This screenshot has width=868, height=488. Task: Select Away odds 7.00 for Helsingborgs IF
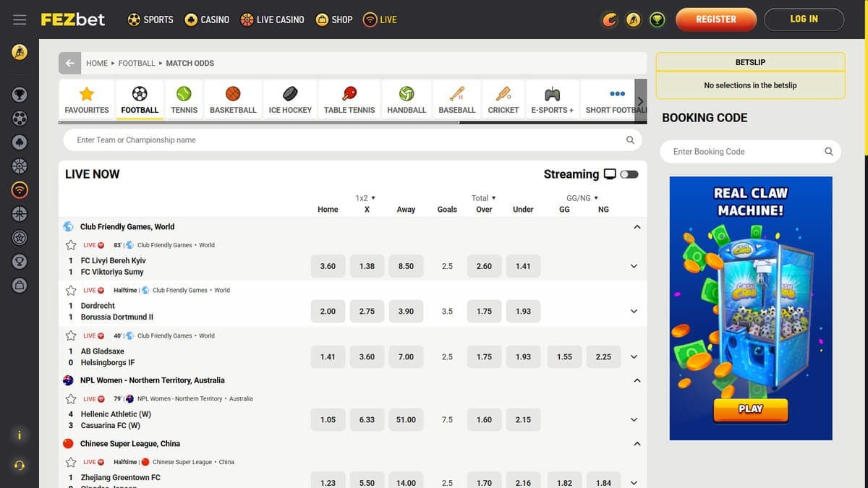[406, 357]
